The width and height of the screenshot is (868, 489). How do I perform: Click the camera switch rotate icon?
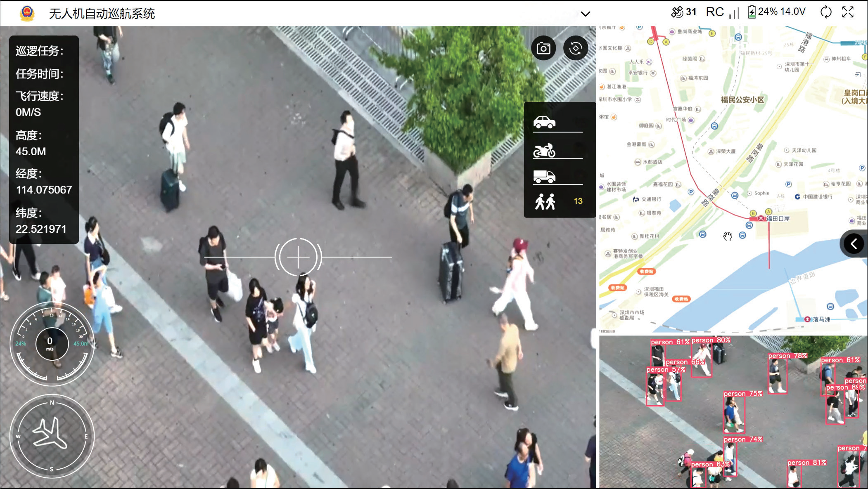point(575,48)
